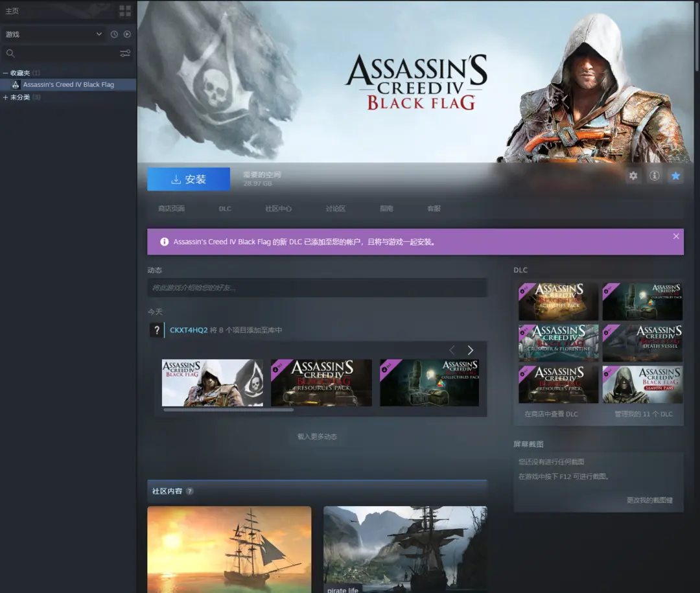
Task: Open sunset ship community artwork
Action: click(x=229, y=549)
